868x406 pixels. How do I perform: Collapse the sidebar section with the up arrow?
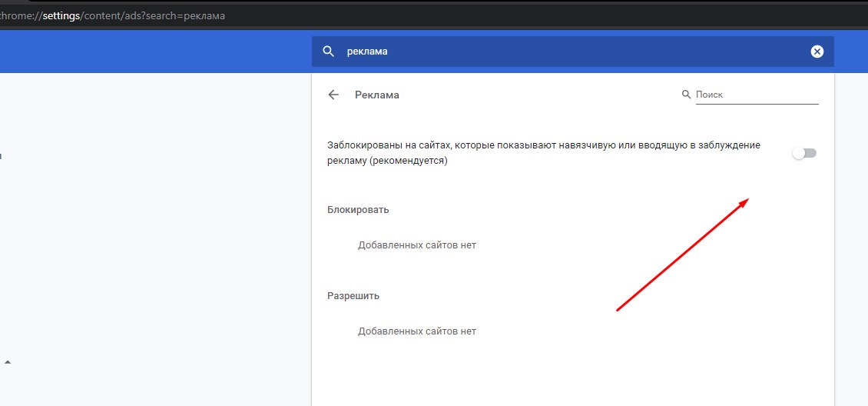pyautogui.click(x=8, y=362)
